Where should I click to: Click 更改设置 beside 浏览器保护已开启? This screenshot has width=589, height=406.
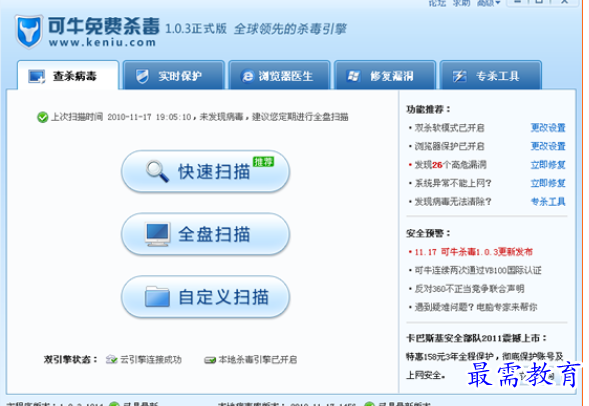[x=548, y=146]
